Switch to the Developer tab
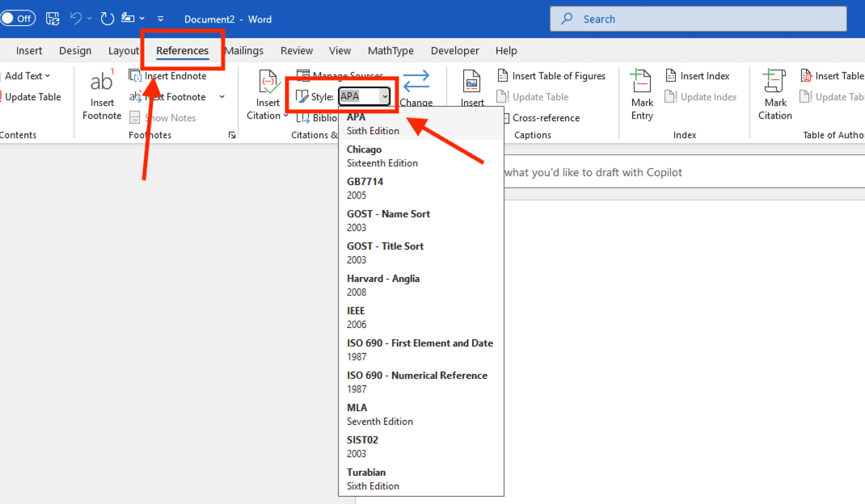 tap(454, 51)
